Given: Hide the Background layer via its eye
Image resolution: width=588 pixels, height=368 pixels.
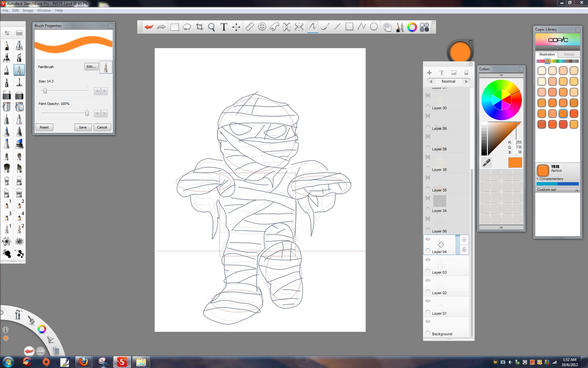Looking at the screenshot, I should click(428, 321).
